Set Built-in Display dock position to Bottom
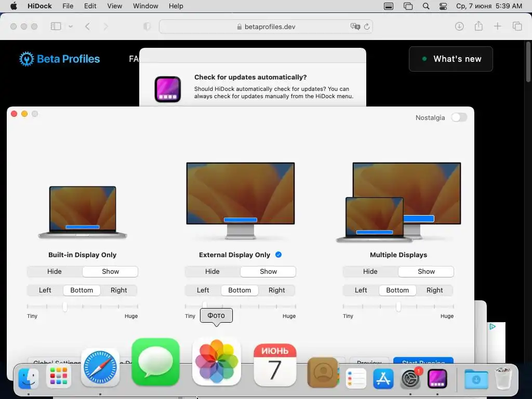Viewport: 532px width, 399px height. pyautogui.click(x=82, y=290)
